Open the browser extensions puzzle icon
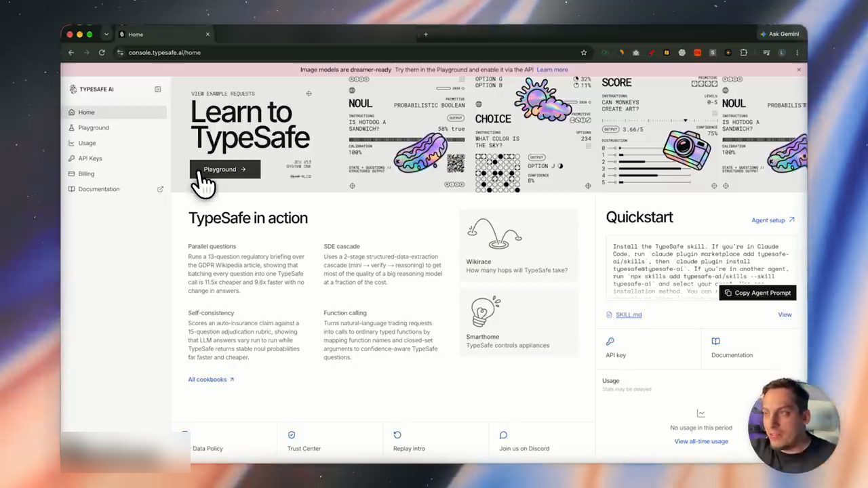 tap(744, 52)
